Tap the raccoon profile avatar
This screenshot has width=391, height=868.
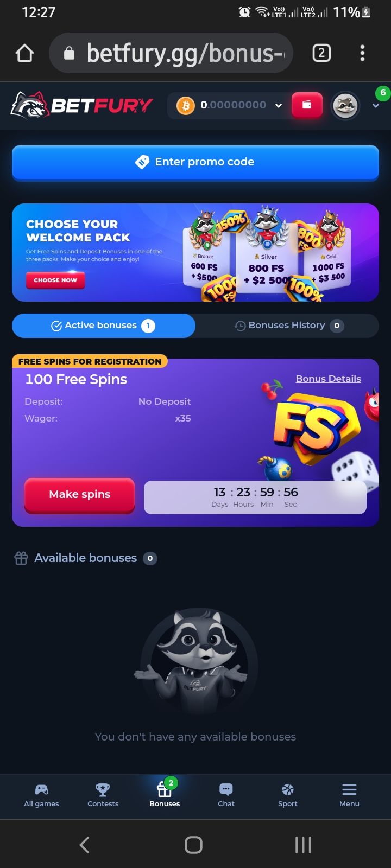point(345,105)
